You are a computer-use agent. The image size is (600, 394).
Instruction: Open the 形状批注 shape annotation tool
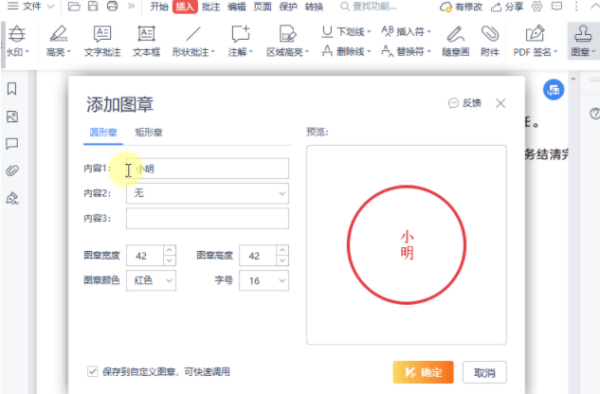click(x=193, y=41)
